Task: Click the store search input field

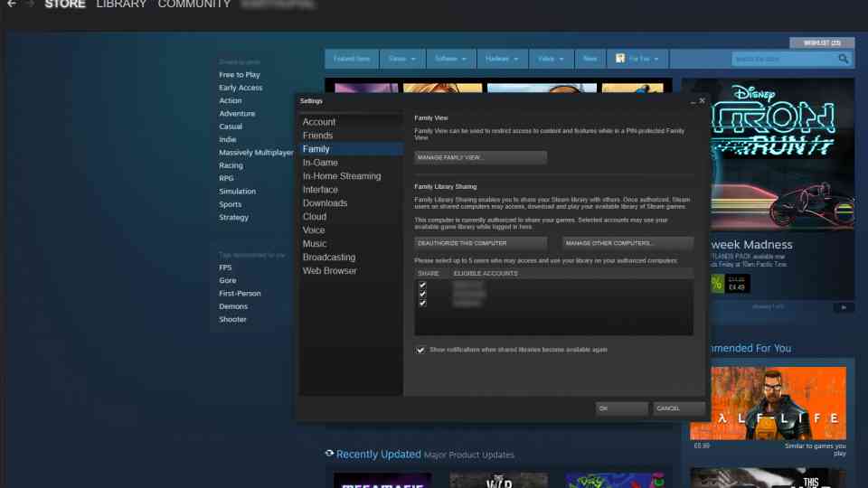Action: 784,59
